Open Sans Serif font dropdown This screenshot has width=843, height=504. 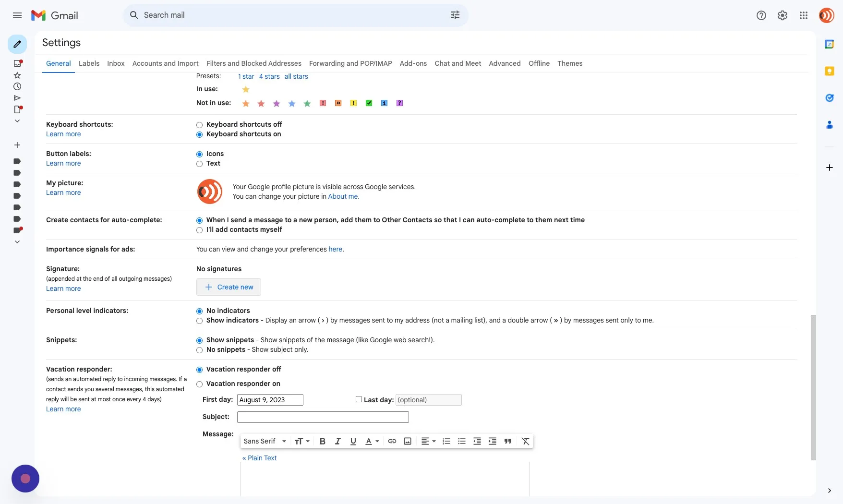(265, 442)
